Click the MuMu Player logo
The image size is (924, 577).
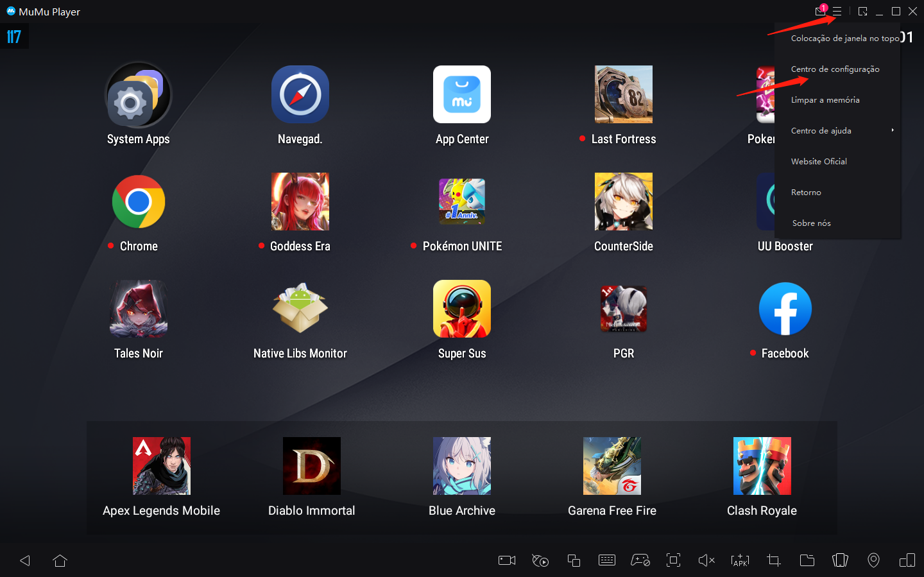pos(11,11)
